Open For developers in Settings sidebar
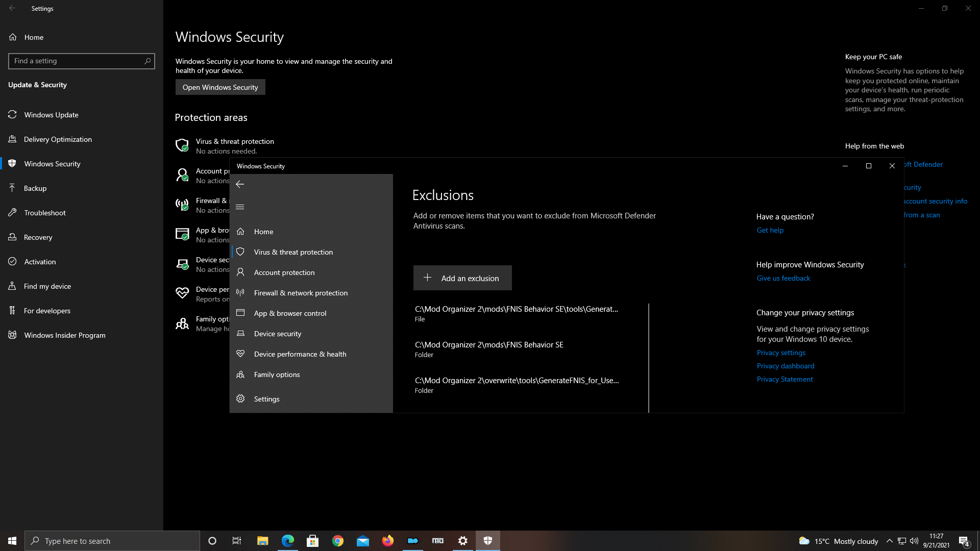Screen dimensions: 980x551 [82, 311]
